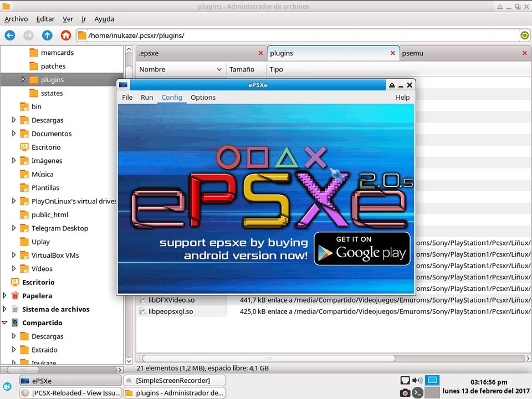Open the ePSXe Run menu
532x399 pixels.
147,98
